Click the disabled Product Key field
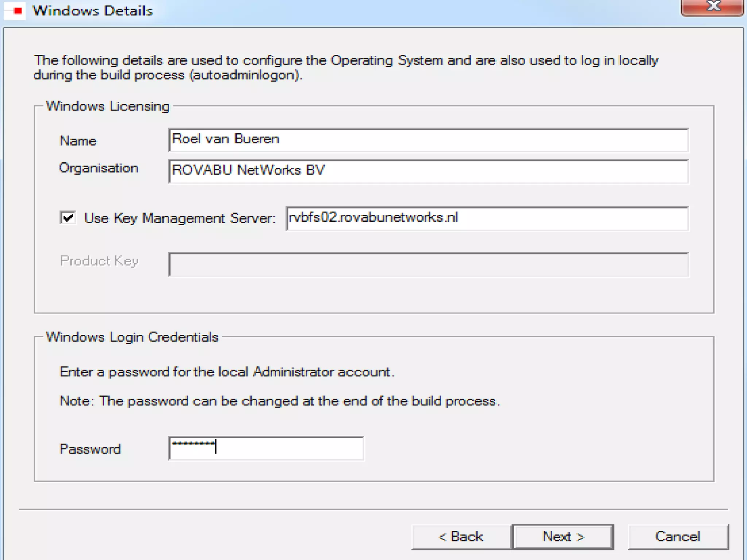Screen dimensions: 747x560 click(x=428, y=265)
